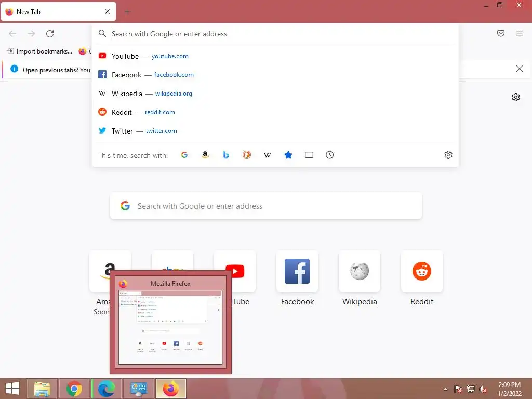Launch Google Chrome from the taskbar
The width and height of the screenshot is (532, 399).
click(74, 389)
